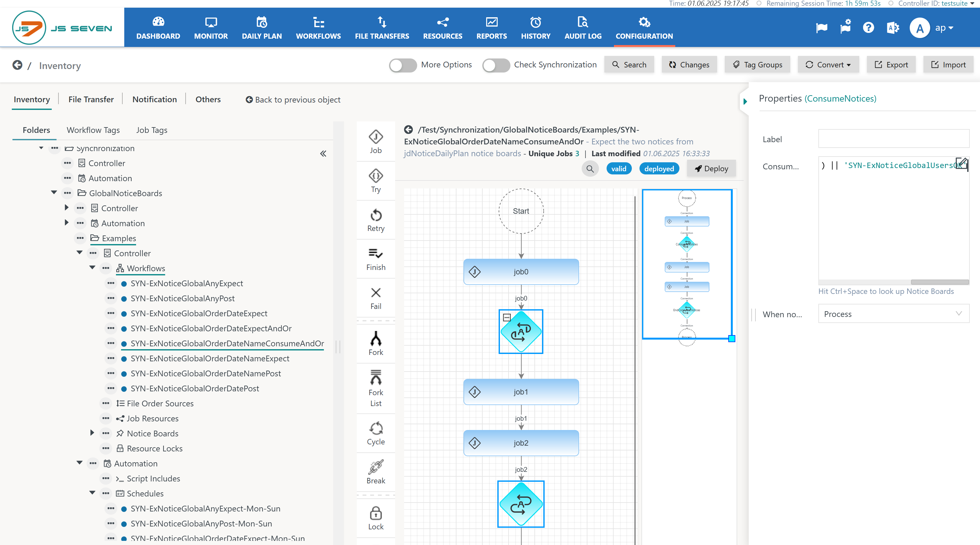Open the Resources view

(442, 28)
